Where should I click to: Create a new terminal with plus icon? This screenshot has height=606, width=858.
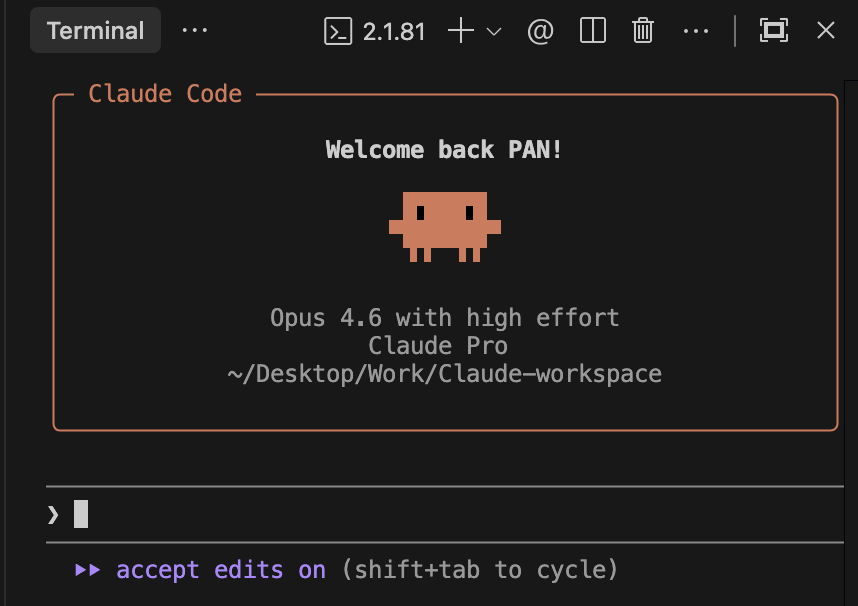460,31
